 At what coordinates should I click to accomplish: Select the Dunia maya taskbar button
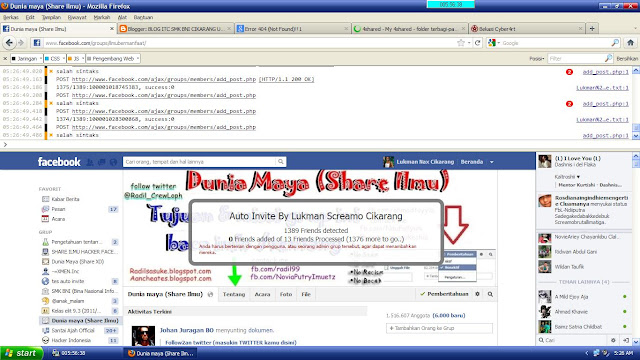(x=160, y=353)
